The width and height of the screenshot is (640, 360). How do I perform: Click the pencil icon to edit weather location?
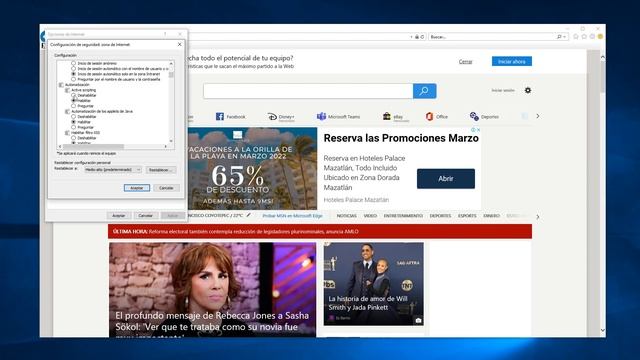coord(249,215)
